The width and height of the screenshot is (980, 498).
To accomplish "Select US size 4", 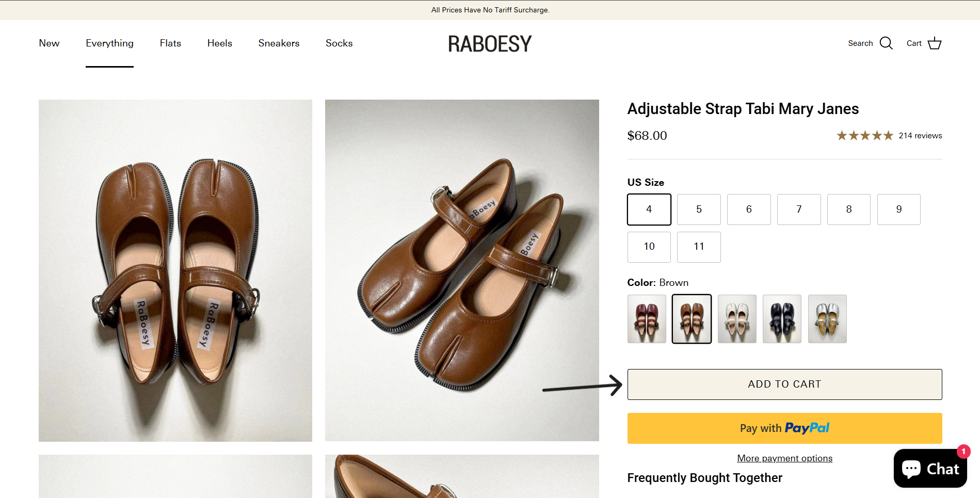I will (649, 210).
